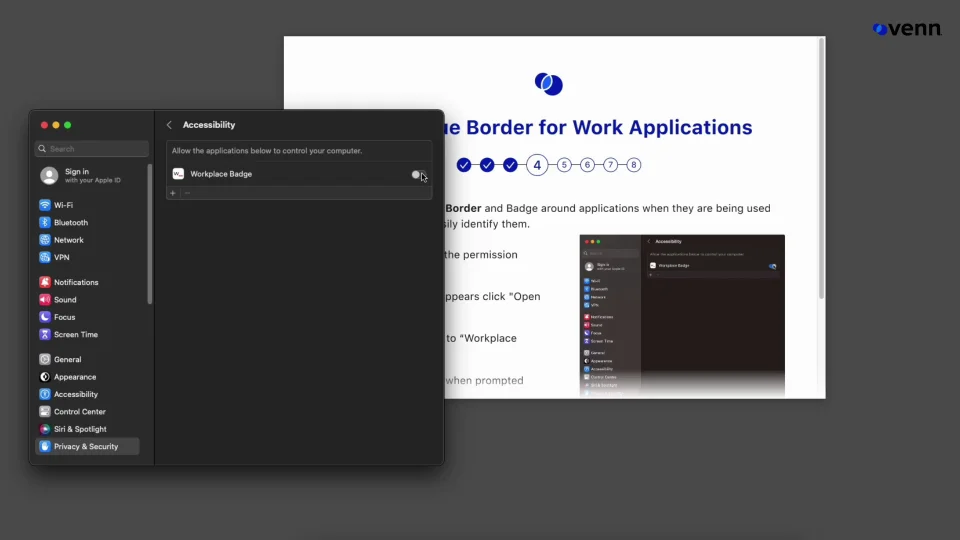Click the System Settings sidebar scrollbar
960x540 pixels.
coord(149,234)
